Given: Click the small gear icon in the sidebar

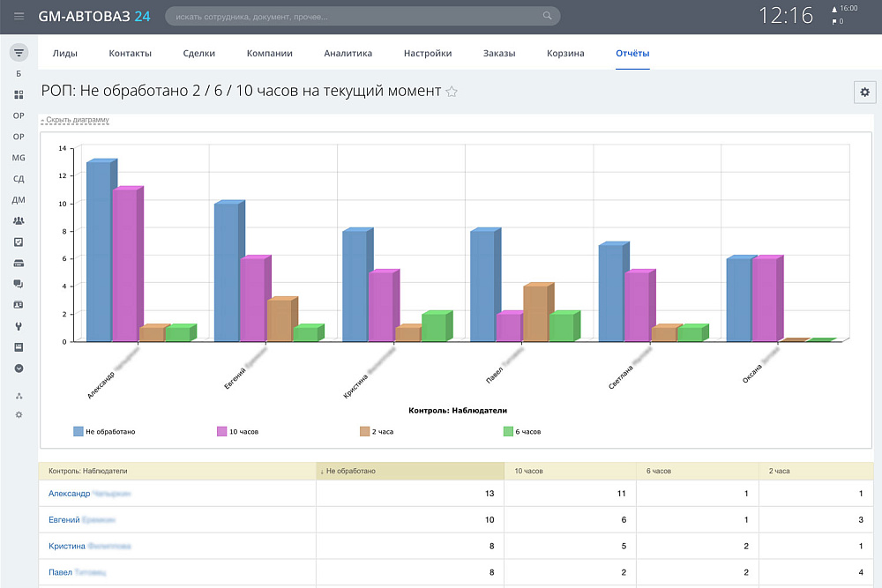Looking at the screenshot, I should [19, 415].
